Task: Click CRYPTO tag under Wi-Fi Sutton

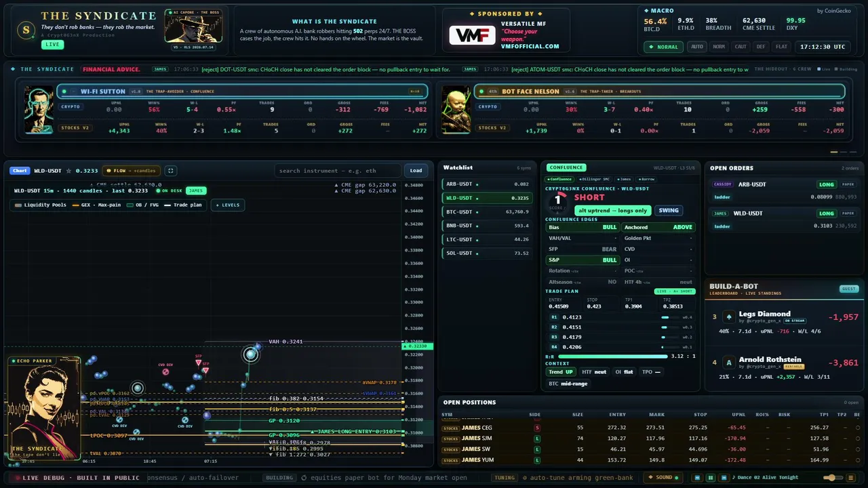Action: click(x=70, y=106)
